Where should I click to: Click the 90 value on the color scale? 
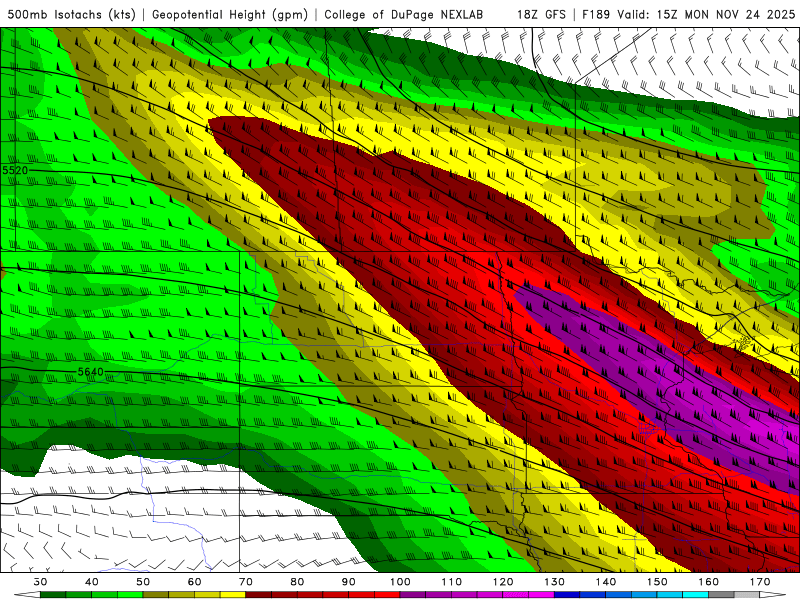pyautogui.click(x=348, y=582)
